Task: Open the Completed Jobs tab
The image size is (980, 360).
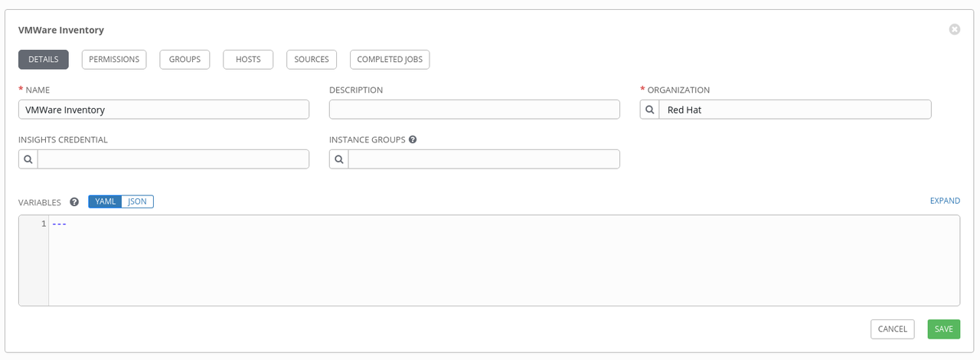Action: (x=390, y=60)
